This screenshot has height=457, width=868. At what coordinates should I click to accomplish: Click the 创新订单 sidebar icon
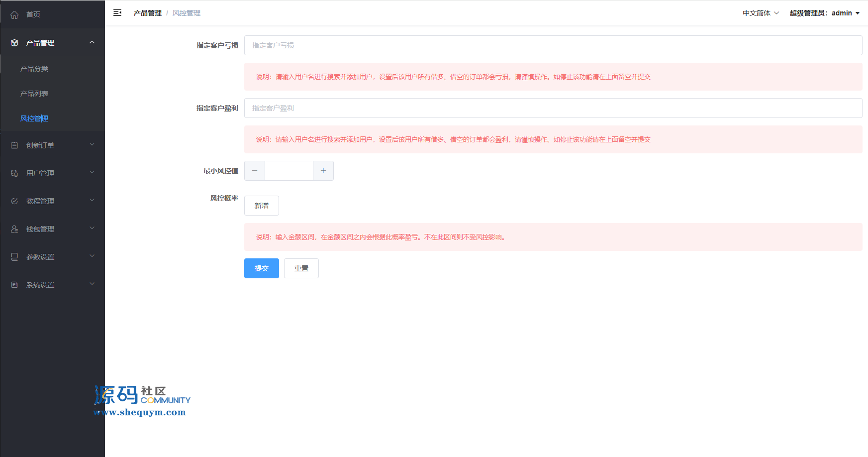(x=14, y=145)
